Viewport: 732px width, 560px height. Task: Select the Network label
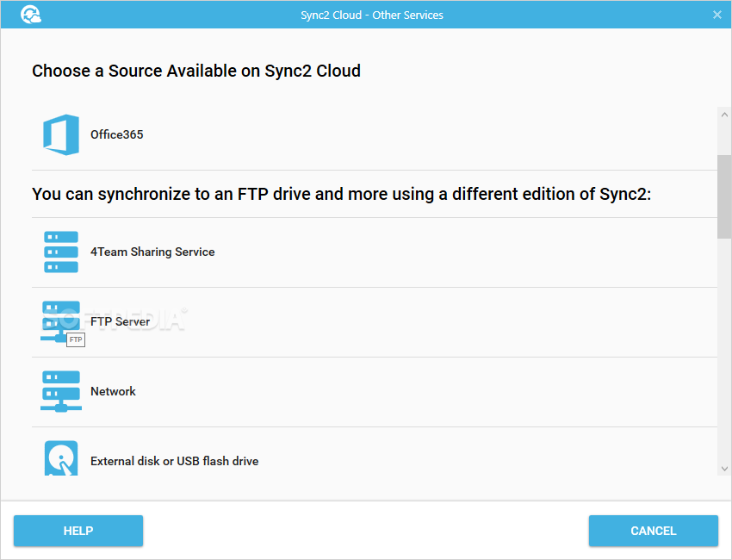(x=113, y=391)
